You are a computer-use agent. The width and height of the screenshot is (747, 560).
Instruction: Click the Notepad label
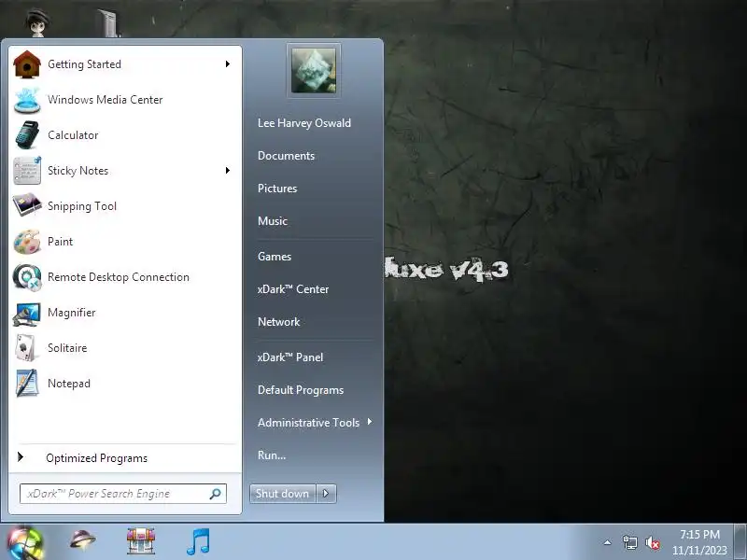coord(69,384)
